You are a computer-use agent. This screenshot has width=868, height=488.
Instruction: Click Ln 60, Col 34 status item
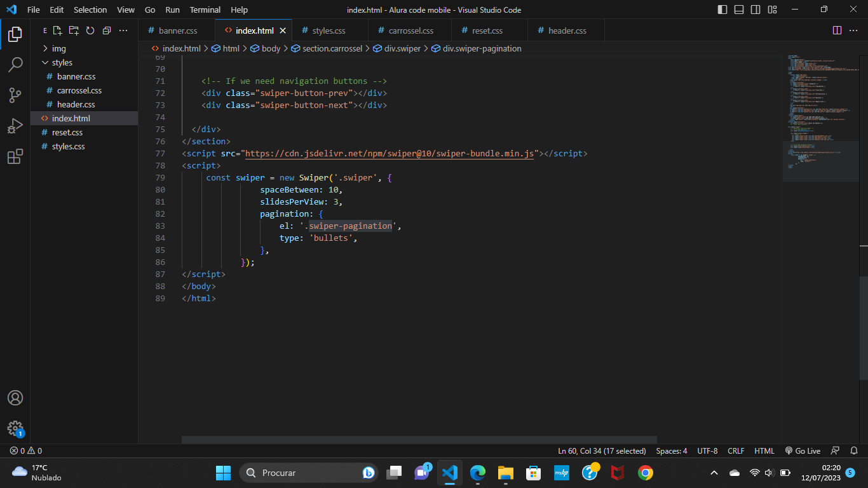pyautogui.click(x=602, y=451)
